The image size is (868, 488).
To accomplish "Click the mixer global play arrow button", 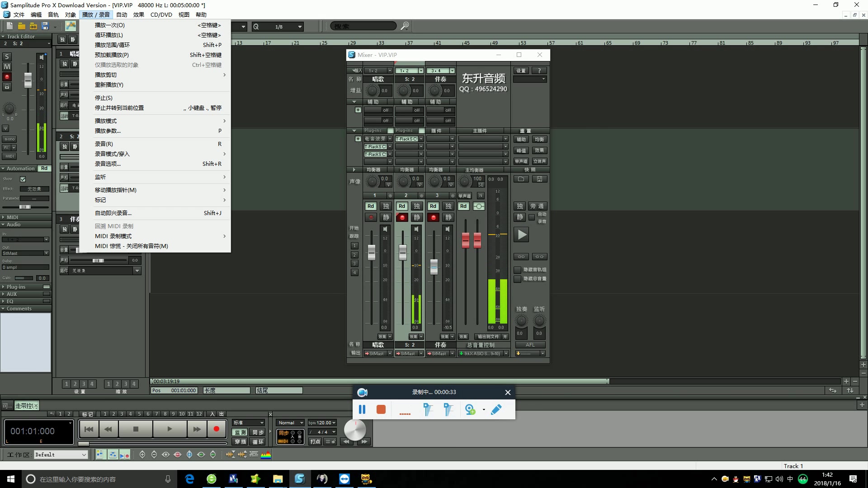I will coord(522,235).
